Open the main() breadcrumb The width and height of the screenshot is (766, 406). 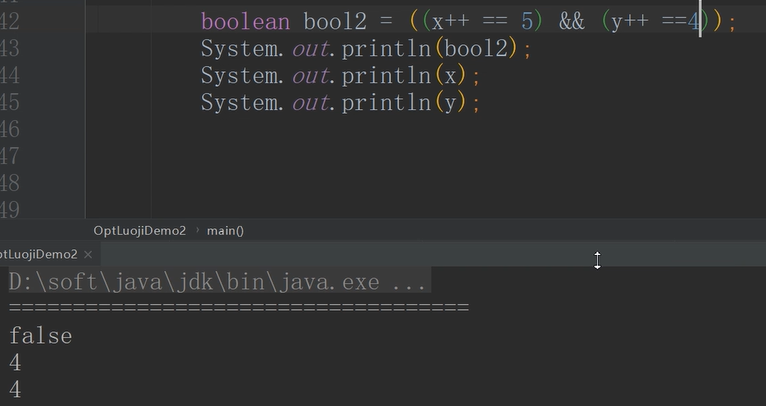[x=225, y=231]
